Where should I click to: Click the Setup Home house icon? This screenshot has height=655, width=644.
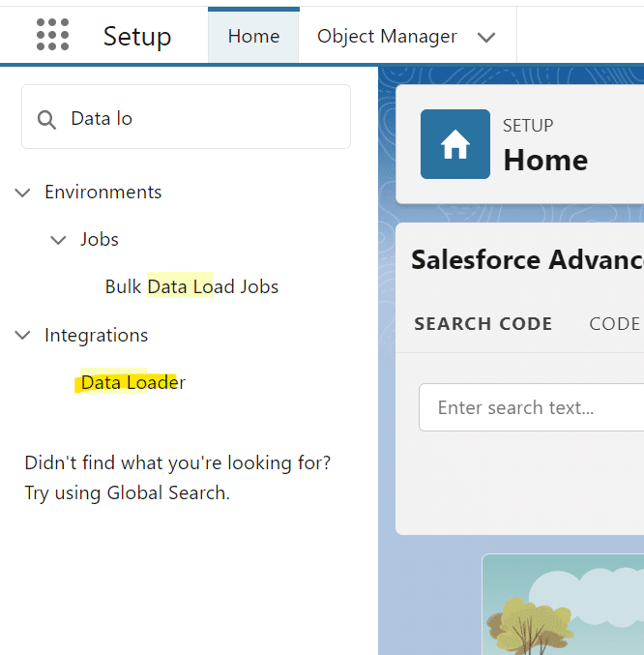coord(454,144)
